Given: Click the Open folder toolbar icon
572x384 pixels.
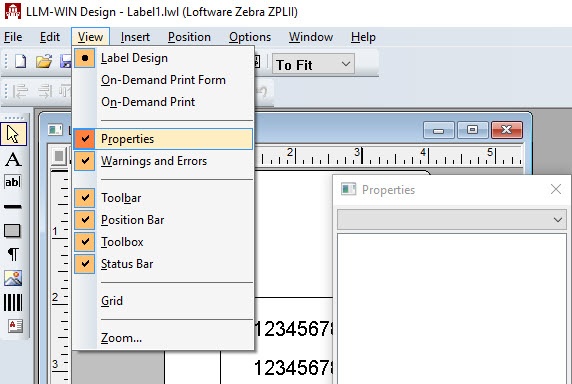Looking at the screenshot, I should [44, 61].
